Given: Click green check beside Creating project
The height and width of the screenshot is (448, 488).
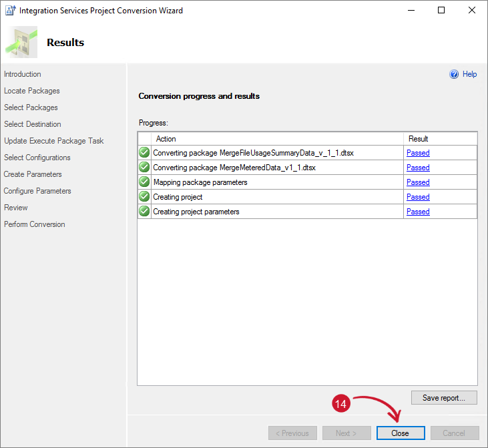Looking at the screenshot, I should point(144,197).
